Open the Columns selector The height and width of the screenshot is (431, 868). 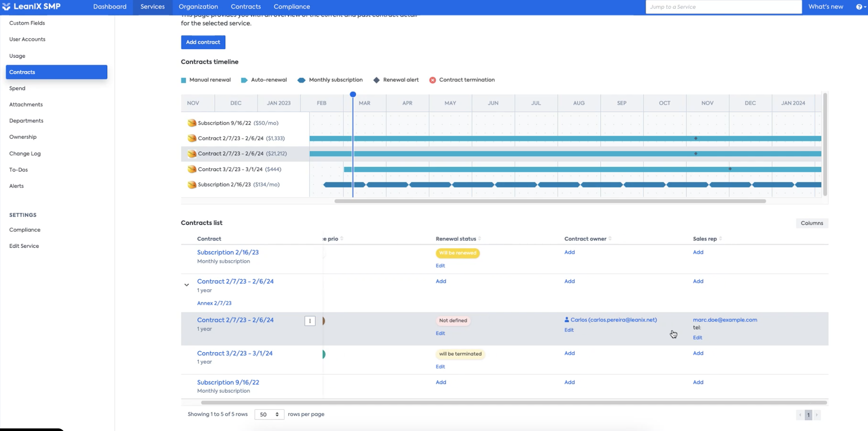point(812,223)
